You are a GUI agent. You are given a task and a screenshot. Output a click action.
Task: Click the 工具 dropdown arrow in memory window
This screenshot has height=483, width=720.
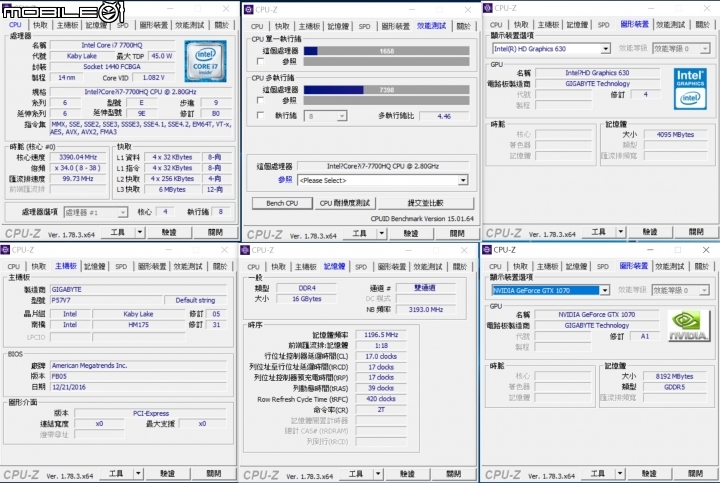coord(378,473)
